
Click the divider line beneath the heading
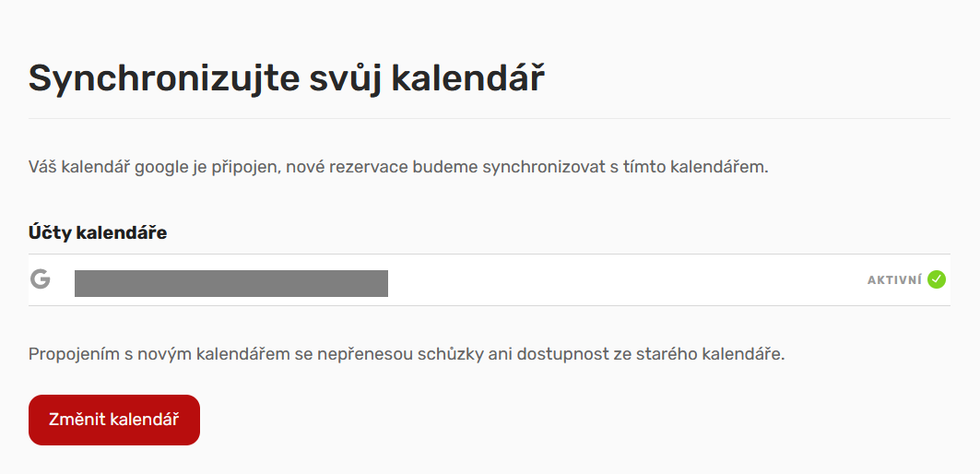[490, 118]
